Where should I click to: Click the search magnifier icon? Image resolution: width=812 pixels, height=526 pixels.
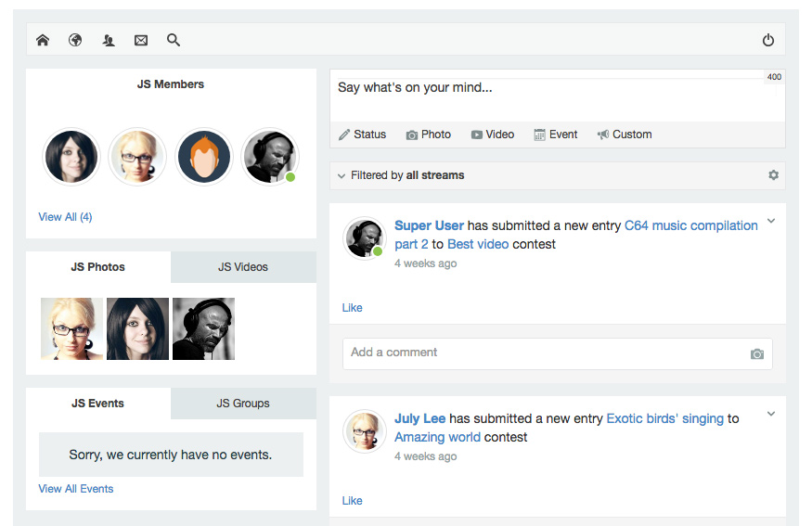coord(174,40)
